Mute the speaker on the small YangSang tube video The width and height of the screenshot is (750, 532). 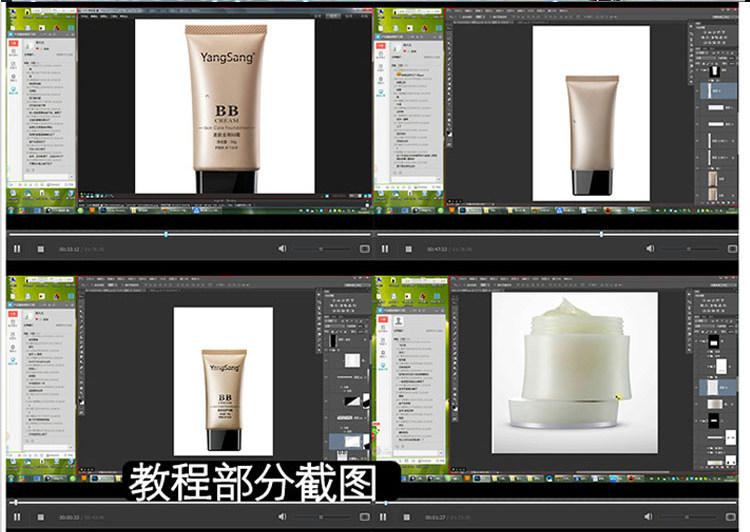[282, 516]
